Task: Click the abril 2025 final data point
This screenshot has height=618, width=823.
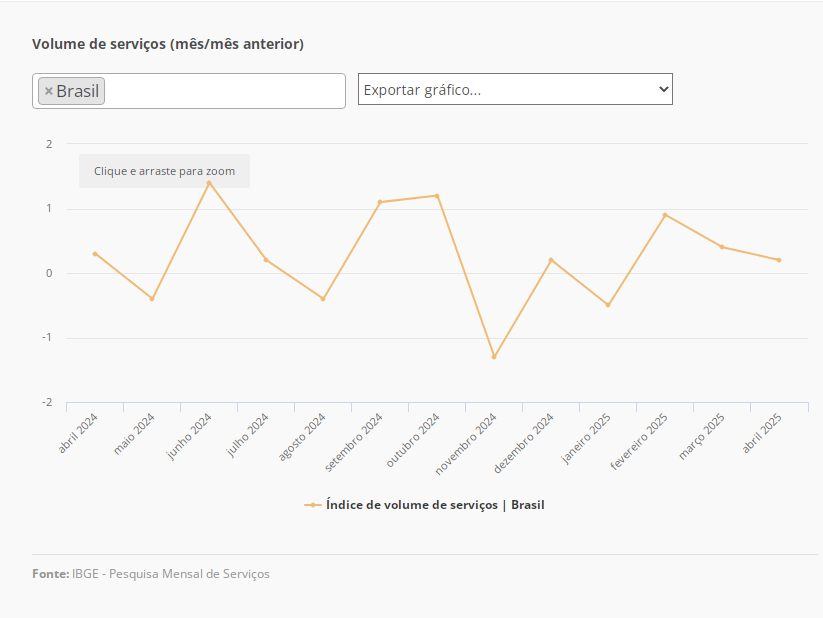Action: pos(779,260)
